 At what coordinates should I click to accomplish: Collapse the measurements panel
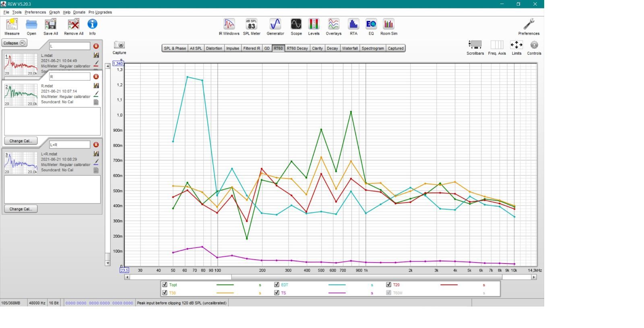pyautogui.click(x=14, y=43)
